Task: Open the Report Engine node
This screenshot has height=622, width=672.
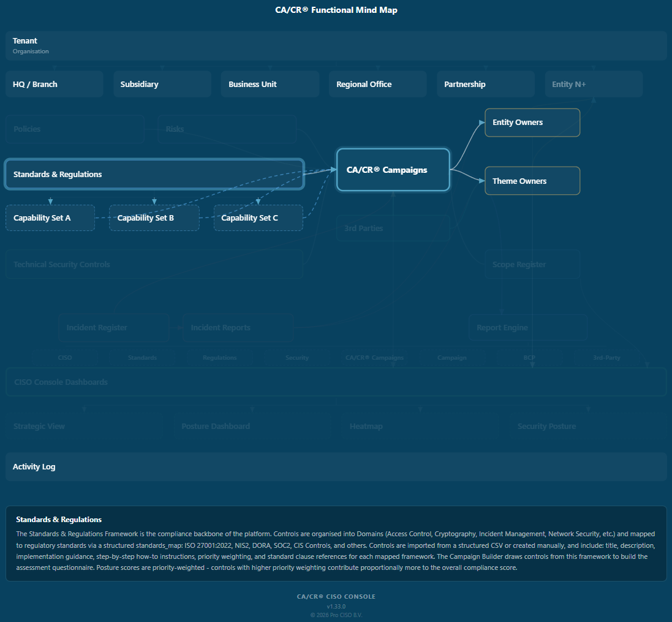Action: 528,327
